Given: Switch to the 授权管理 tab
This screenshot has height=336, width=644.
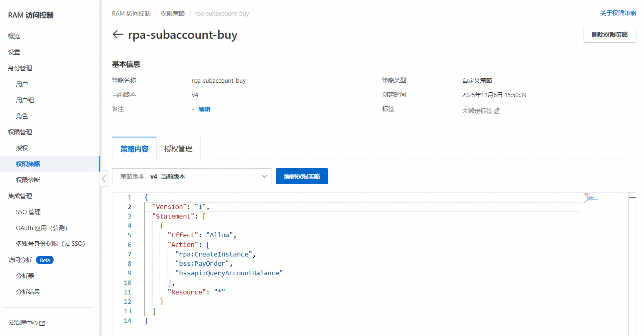Looking at the screenshot, I should (178, 149).
